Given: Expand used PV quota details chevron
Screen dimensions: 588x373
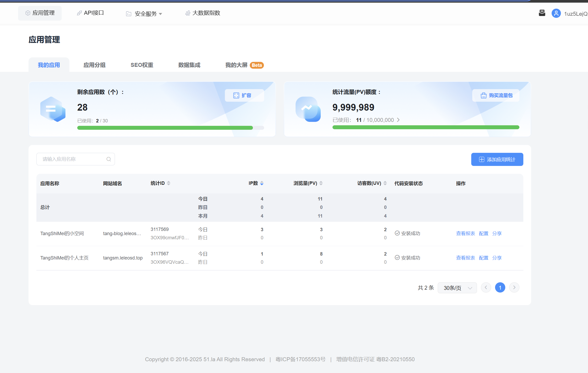Looking at the screenshot, I should click(398, 120).
